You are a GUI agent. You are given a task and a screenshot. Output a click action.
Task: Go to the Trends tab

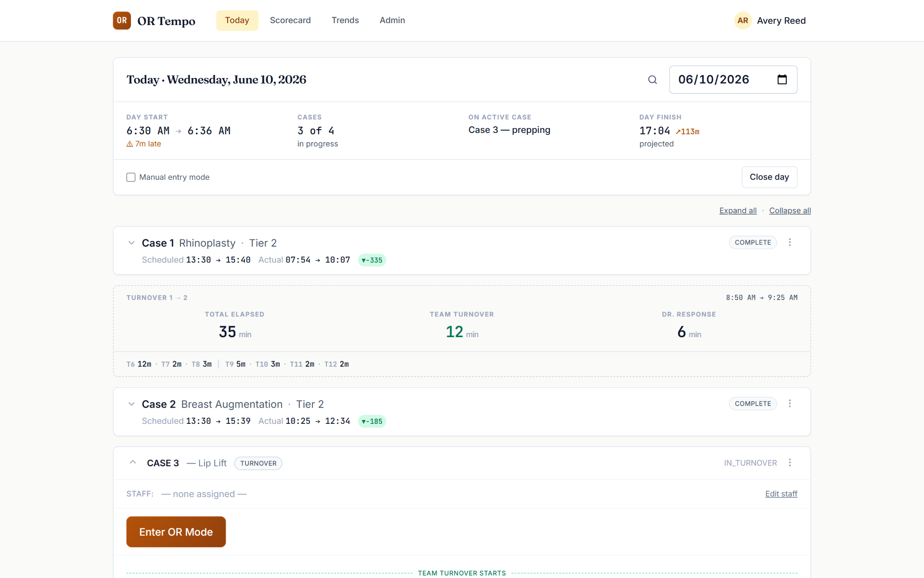pyautogui.click(x=345, y=20)
